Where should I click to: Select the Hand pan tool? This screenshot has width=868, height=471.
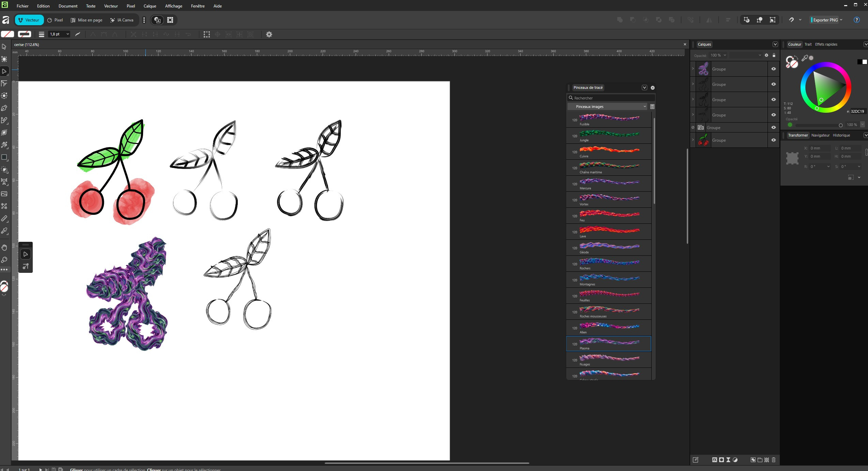[4, 248]
